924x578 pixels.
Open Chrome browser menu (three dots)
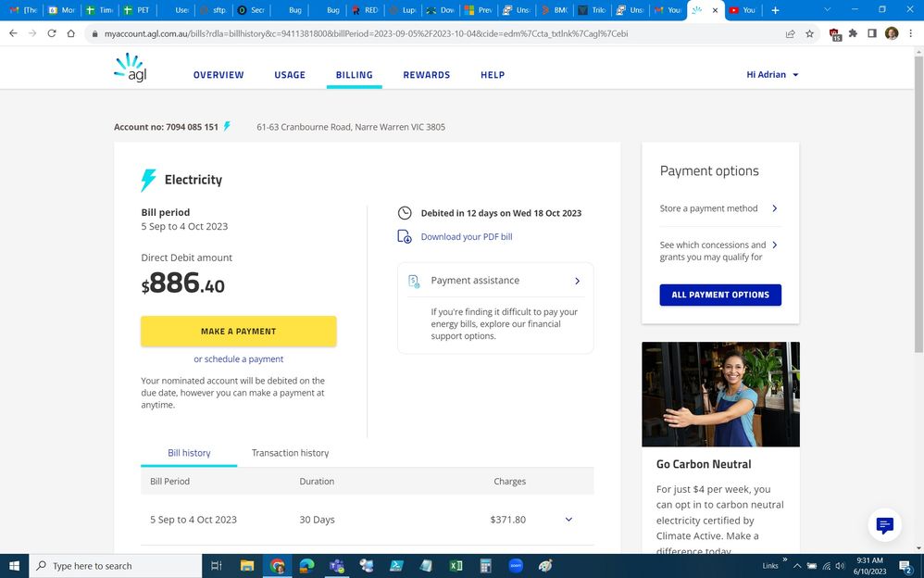point(911,33)
